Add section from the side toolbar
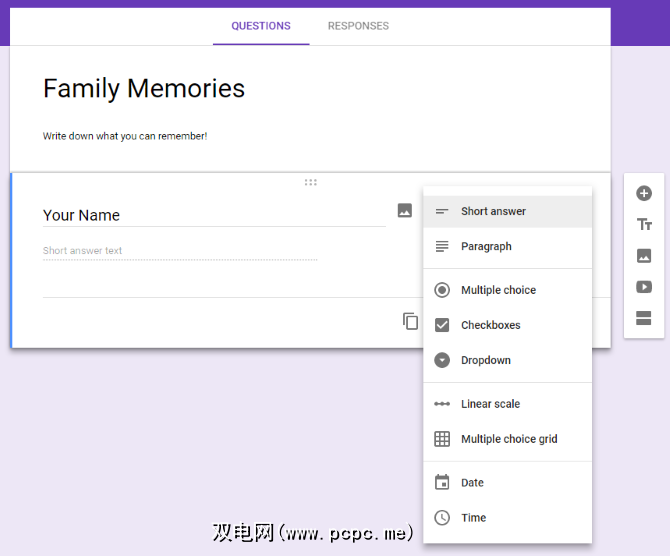Viewport: 670px width, 556px height. tap(644, 318)
